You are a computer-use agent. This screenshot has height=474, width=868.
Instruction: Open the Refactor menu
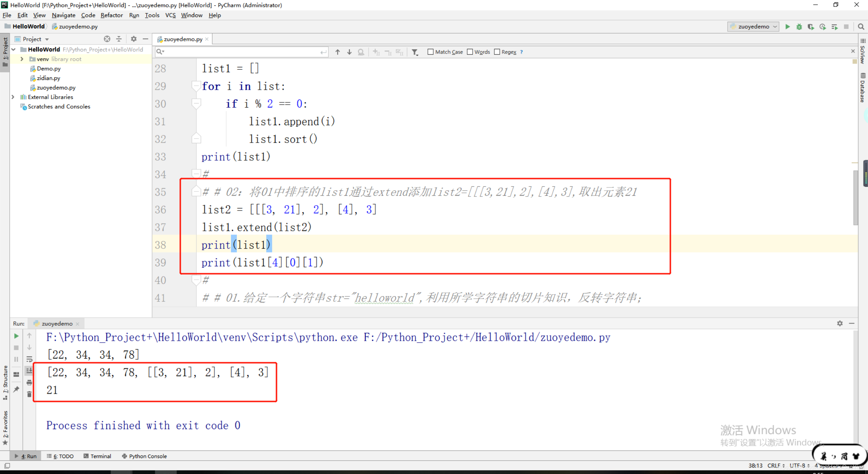[x=111, y=15]
